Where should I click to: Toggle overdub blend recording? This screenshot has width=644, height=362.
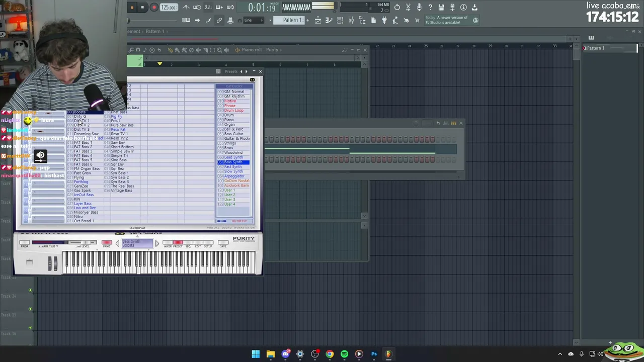[219, 8]
